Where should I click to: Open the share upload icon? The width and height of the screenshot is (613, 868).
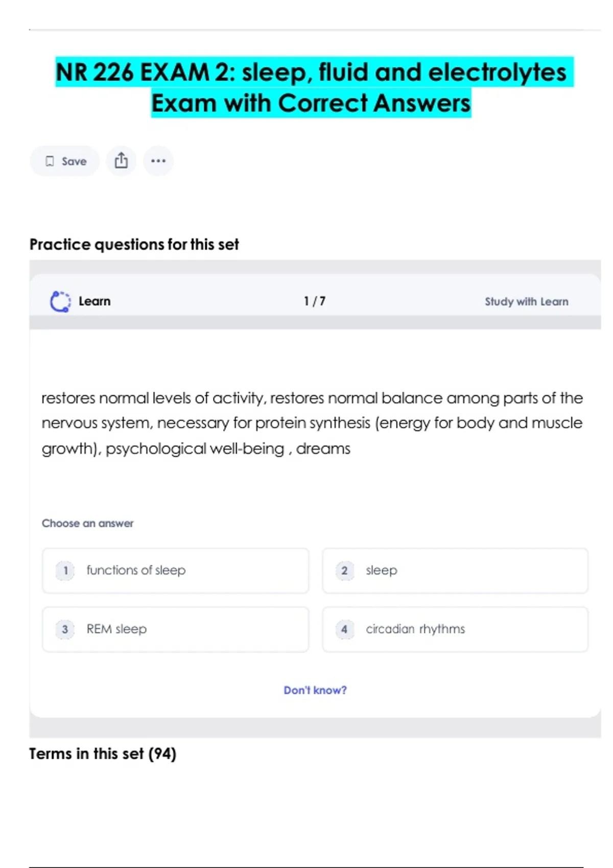point(121,161)
